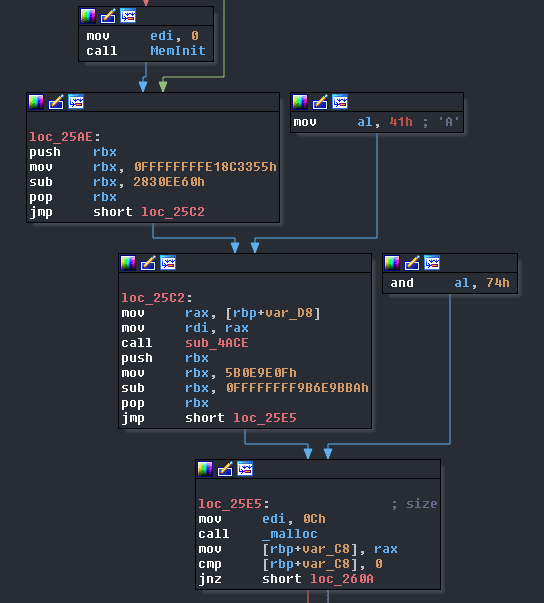Select the loc_25E5 label at block top
544x603 pixels.
pyautogui.click(x=230, y=504)
